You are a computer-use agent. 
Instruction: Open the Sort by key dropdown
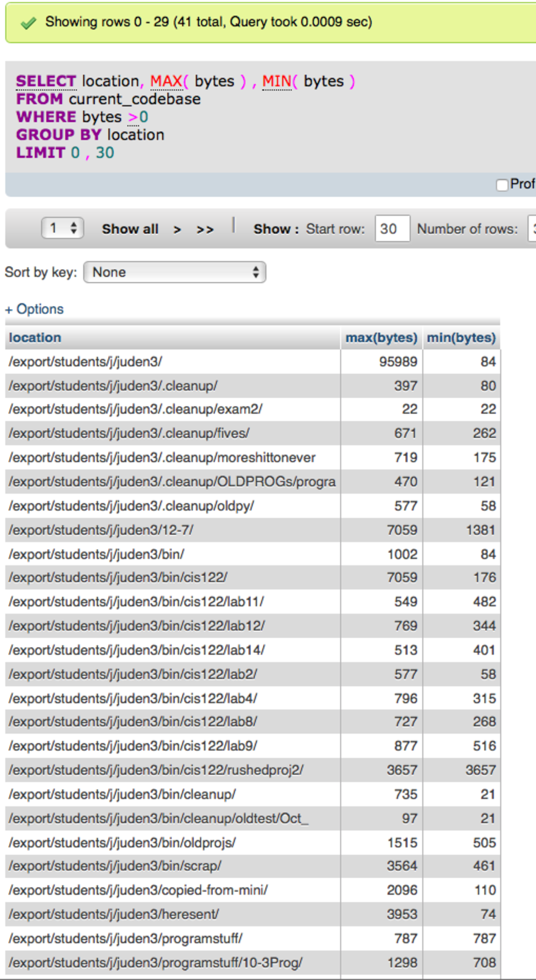[175, 272]
